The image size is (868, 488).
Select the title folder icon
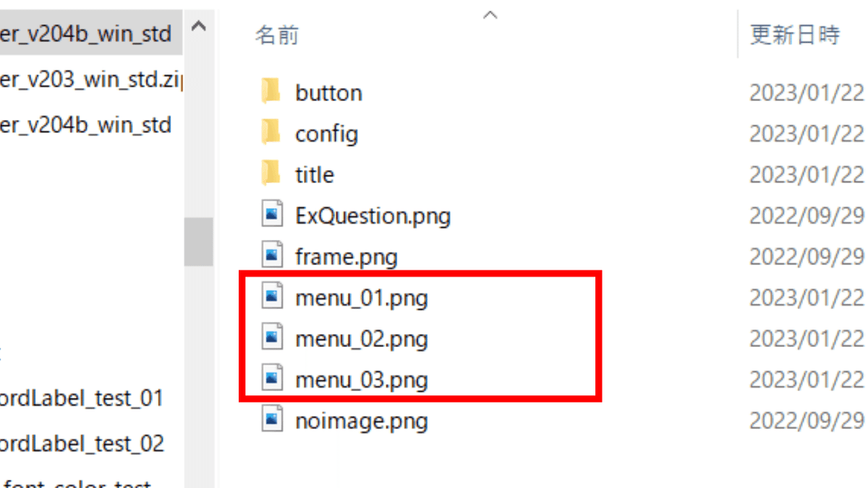point(271,174)
